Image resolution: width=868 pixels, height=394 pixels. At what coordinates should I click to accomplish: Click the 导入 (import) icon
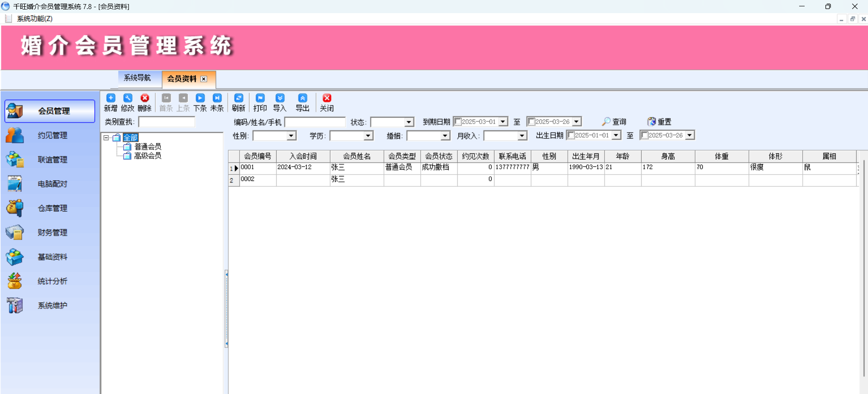coord(280,102)
